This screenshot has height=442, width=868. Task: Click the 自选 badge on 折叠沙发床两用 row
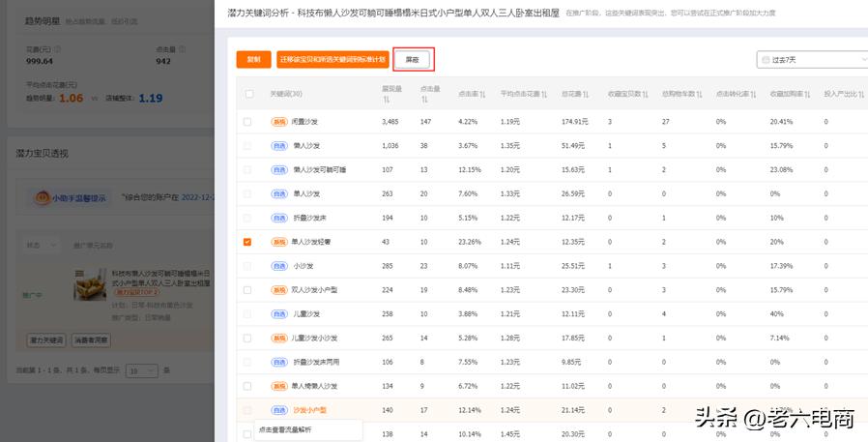279,363
